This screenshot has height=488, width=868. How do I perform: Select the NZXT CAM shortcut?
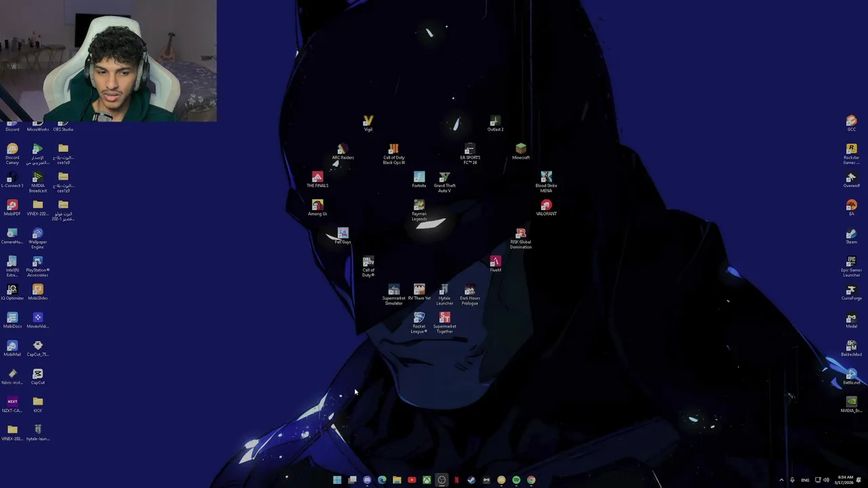coord(12,405)
